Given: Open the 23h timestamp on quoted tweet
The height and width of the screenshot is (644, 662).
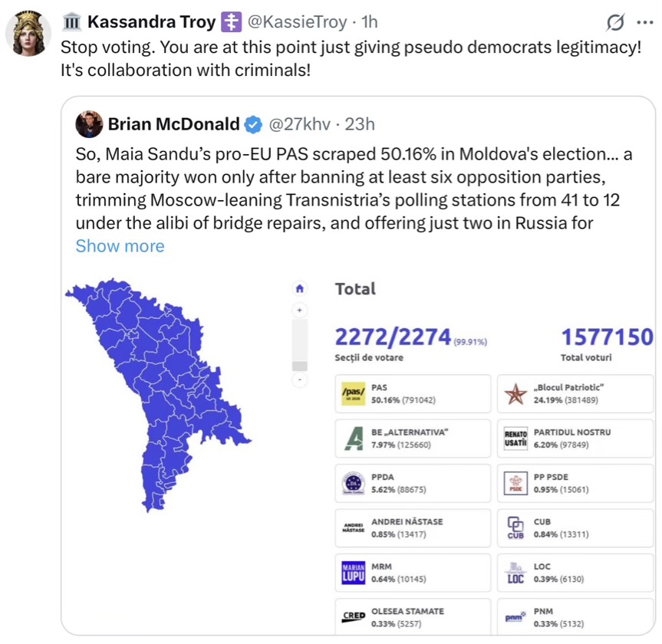Looking at the screenshot, I should 360,124.
